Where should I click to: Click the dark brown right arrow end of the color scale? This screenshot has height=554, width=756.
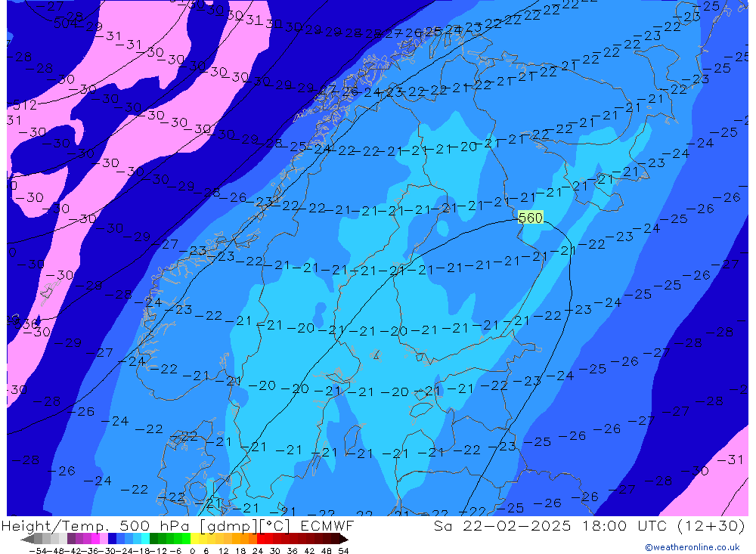(344, 539)
